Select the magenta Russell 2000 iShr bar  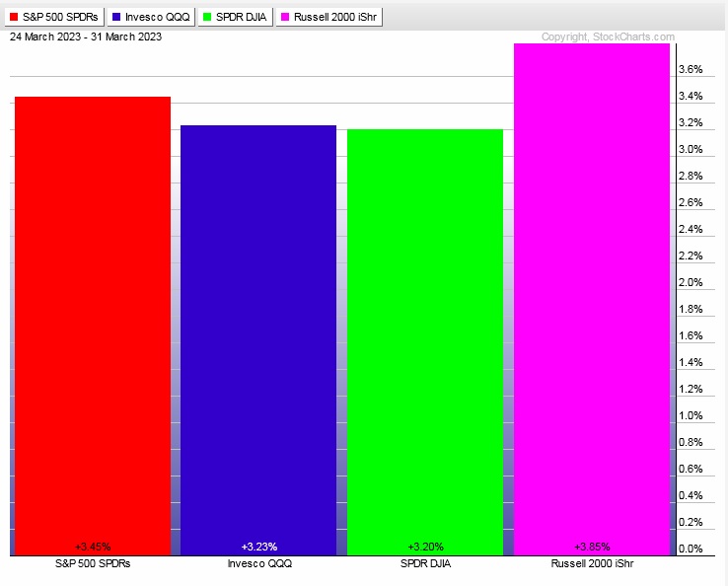[592, 300]
